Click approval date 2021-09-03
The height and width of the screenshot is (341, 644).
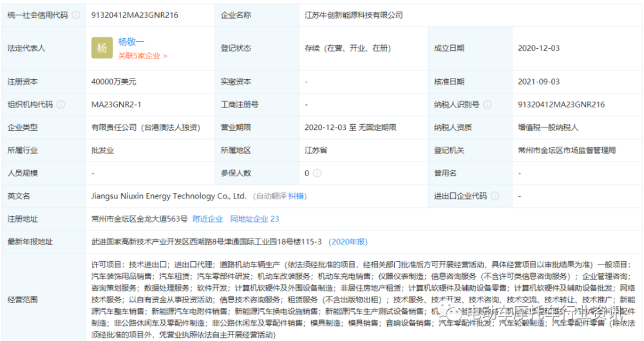[538, 82]
